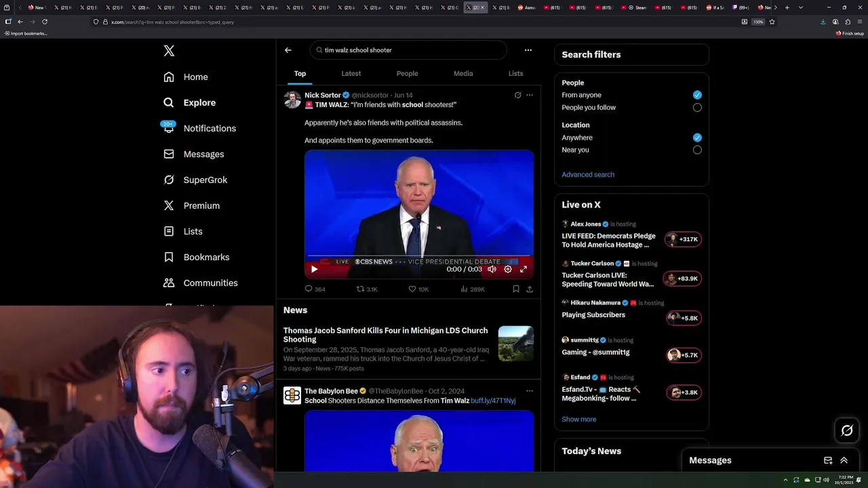Click the X logo in sidebar
This screenshot has height=488, width=868.
click(169, 51)
